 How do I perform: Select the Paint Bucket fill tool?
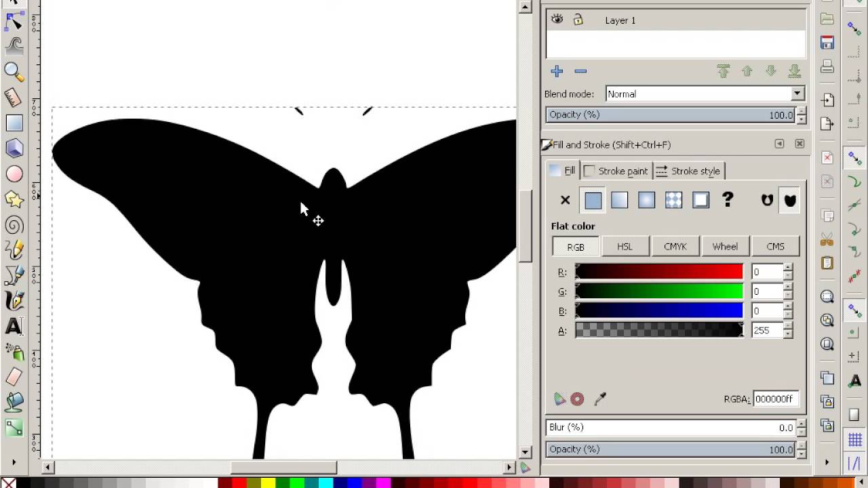pos(14,403)
